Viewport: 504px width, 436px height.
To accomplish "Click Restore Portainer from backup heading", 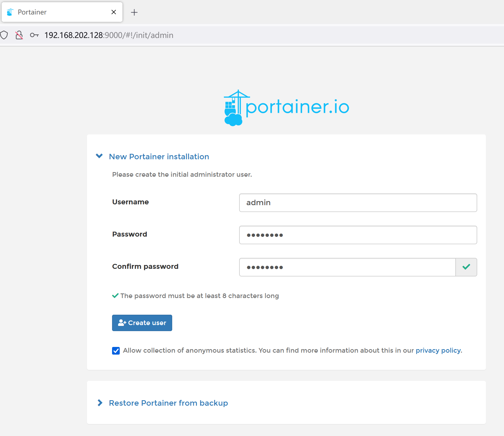I will coord(168,403).
